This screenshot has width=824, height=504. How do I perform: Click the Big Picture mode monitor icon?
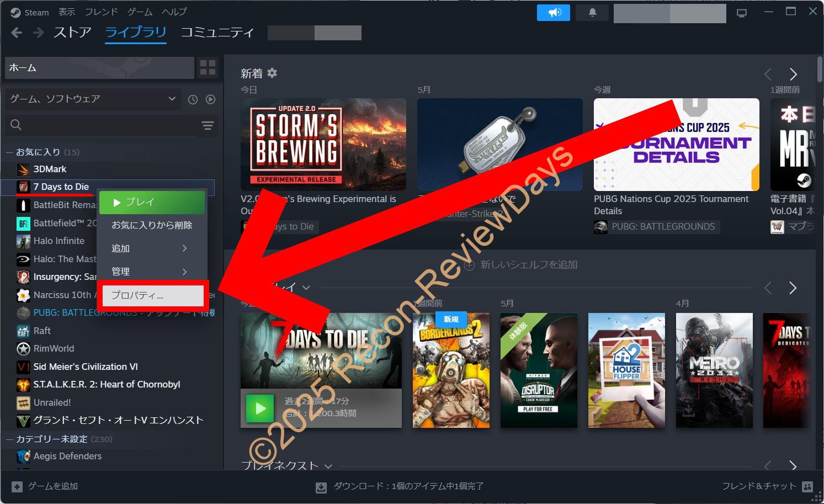click(742, 13)
